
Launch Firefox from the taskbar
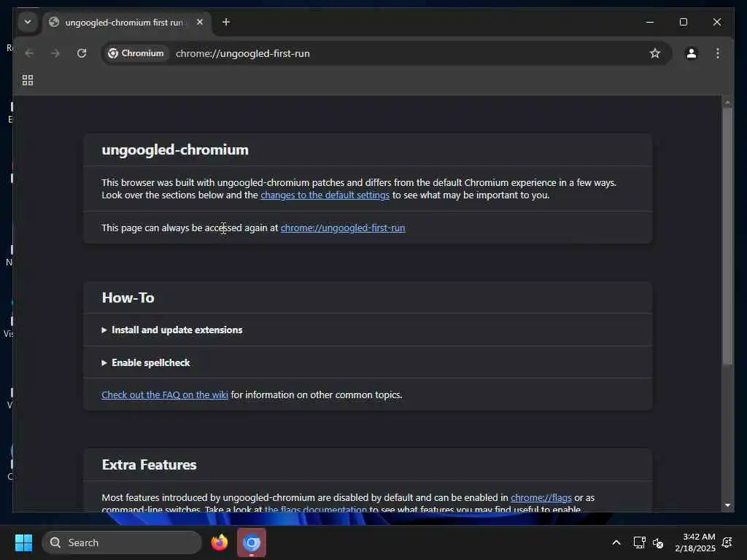pyautogui.click(x=219, y=542)
